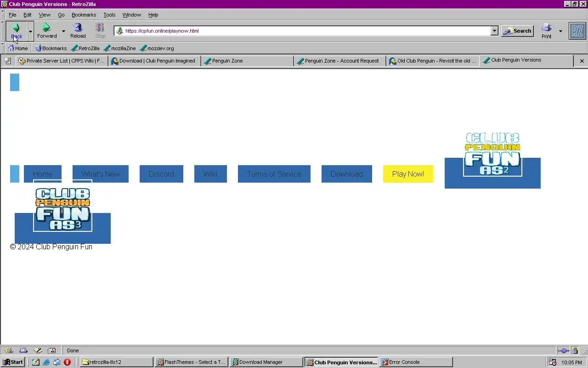Image resolution: width=588 pixels, height=368 pixels.
Task: Open the Home bookmark in the personal toolbar
Action: (18, 48)
